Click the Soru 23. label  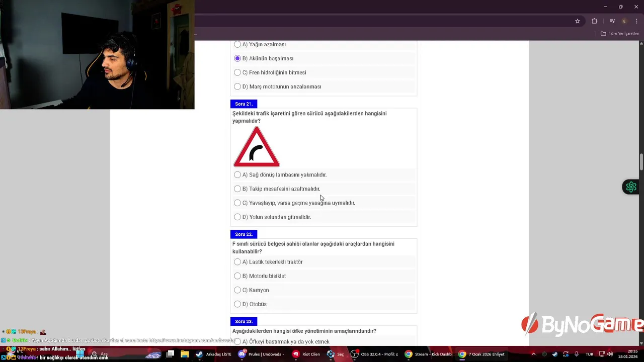click(244, 321)
